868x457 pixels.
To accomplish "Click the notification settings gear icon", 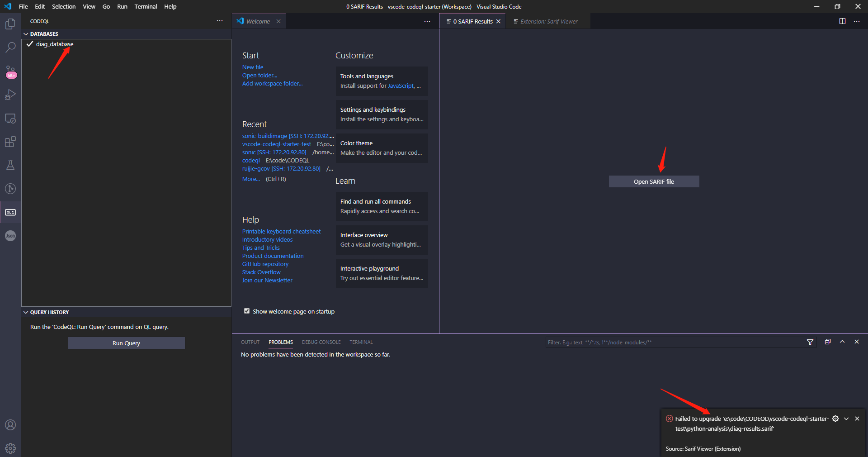I will pos(835,419).
